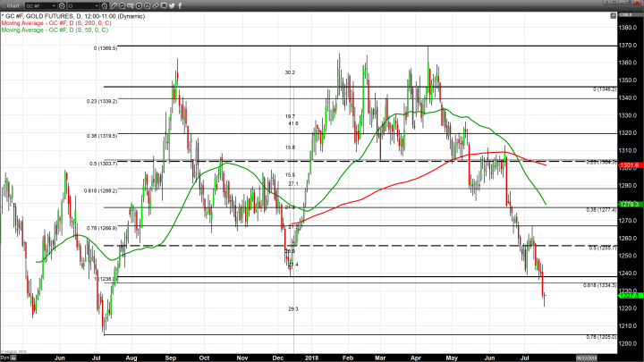This screenshot has width=644, height=362.
Task: Click the help question mark window button
Action: tap(608, 3)
